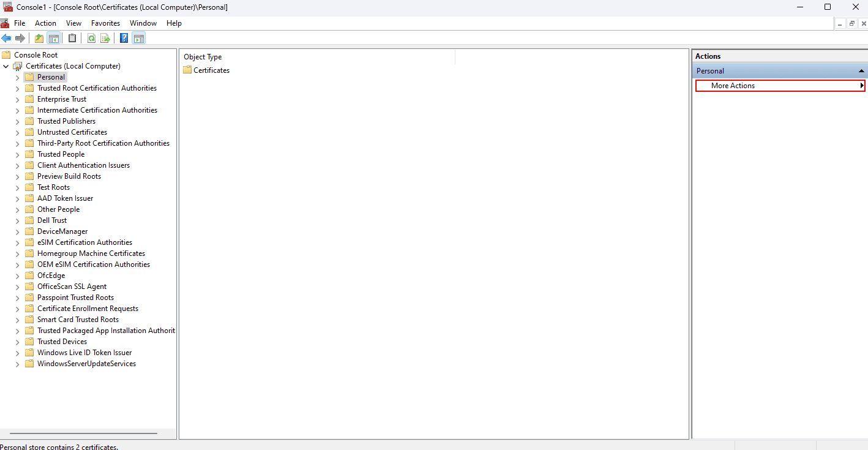The width and height of the screenshot is (868, 450).
Task: Collapse the Certificates (Local Computer) tree node
Action: click(x=6, y=66)
